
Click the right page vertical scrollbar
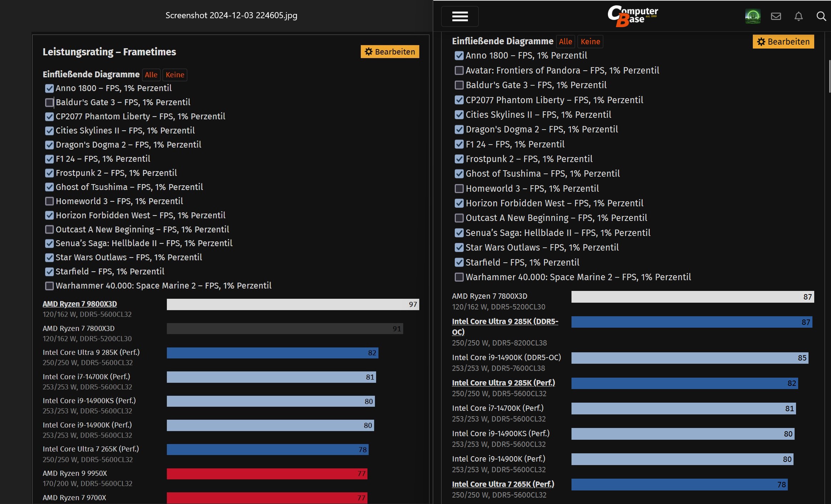(x=829, y=77)
